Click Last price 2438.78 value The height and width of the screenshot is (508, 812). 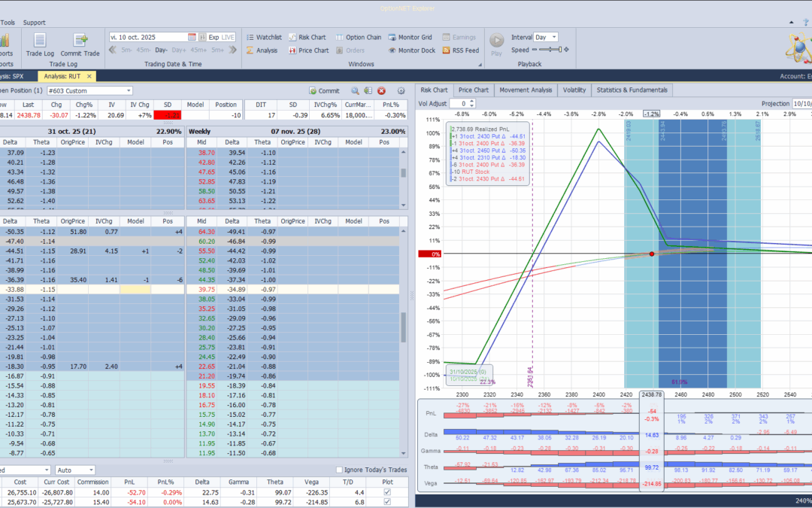pos(28,115)
